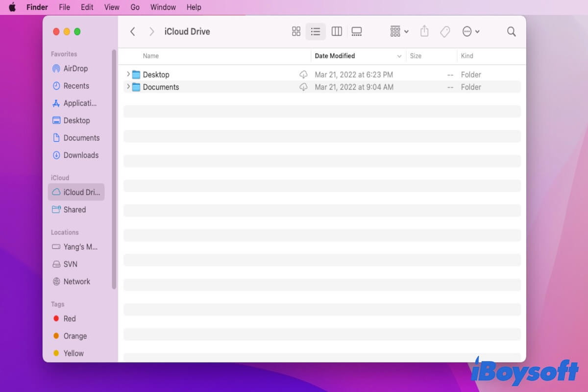The height and width of the screenshot is (392, 588).
Task: Open the Share menu in the toolbar
Action: click(424, 31)
